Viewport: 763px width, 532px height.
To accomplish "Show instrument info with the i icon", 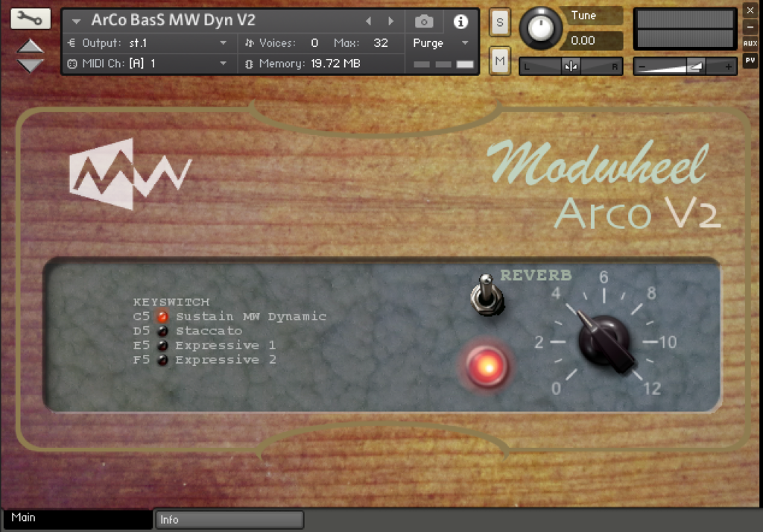I will pos(460,22).
